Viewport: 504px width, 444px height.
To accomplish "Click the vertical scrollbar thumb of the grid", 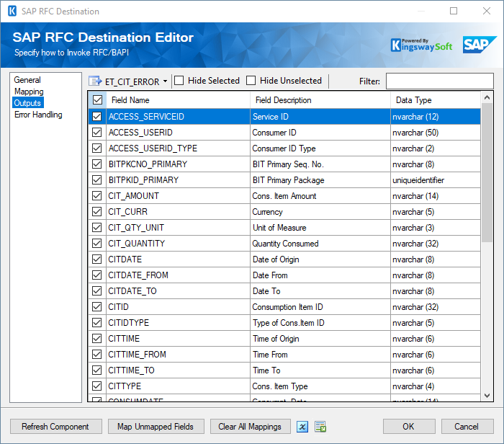I will (487, 172).
